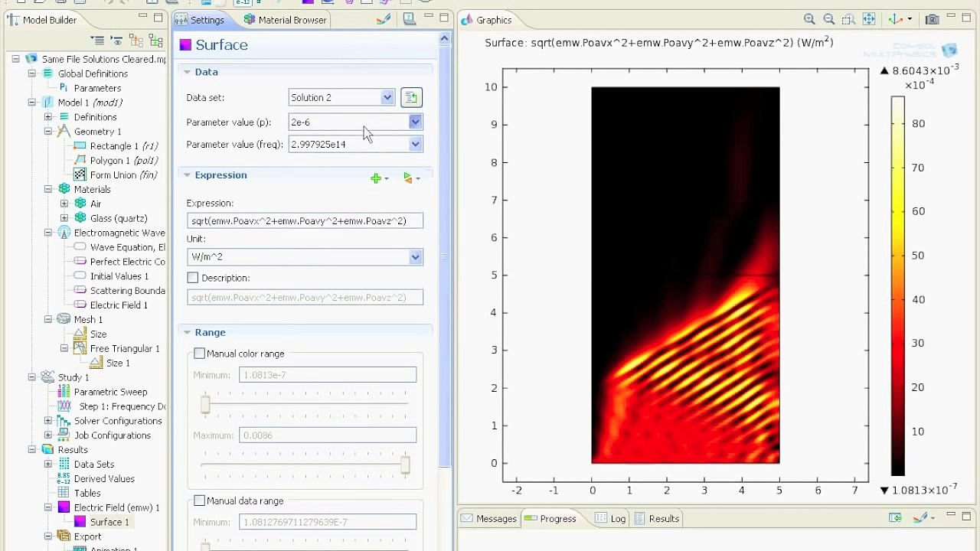Image resolution: width=980 pixels, height=551 pixels.
Task: Open the Data set Solution 2 dropdown
Action: (387, 97)
